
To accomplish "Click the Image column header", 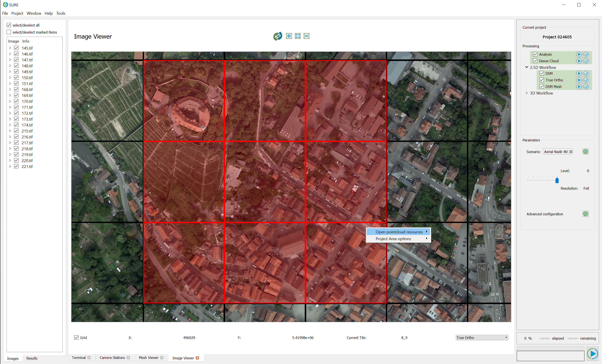I will tap(13, 41).
